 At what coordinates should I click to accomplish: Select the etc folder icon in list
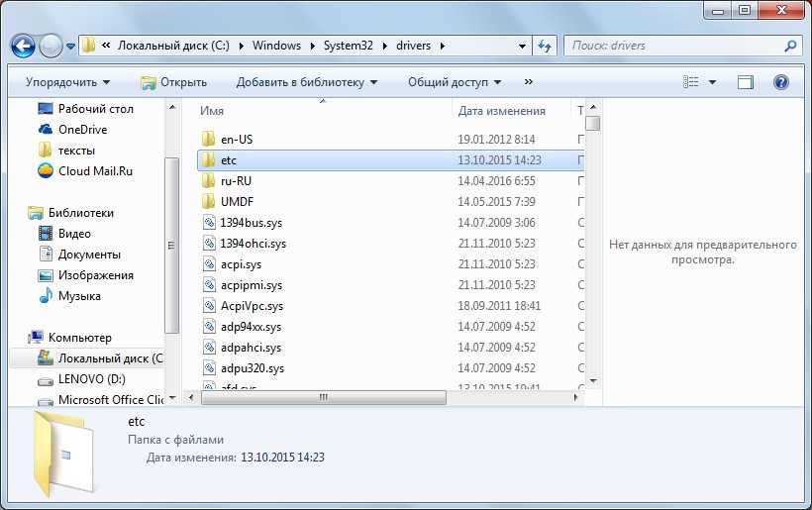click(x=209, y=160)
